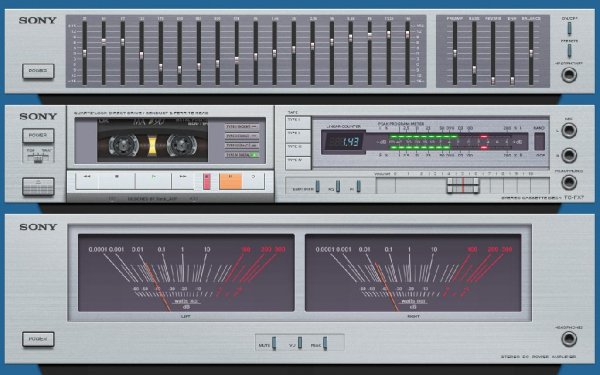The image size is (600, 375).
Task: Click the amplifier POWER button
Action: pyautogui.click(x=38, y=339)
